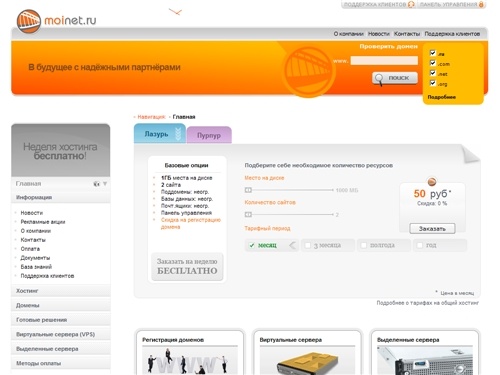Select the год tariff period
The height and width of the screenshot is (375, 500).
[x=440, y=245]
